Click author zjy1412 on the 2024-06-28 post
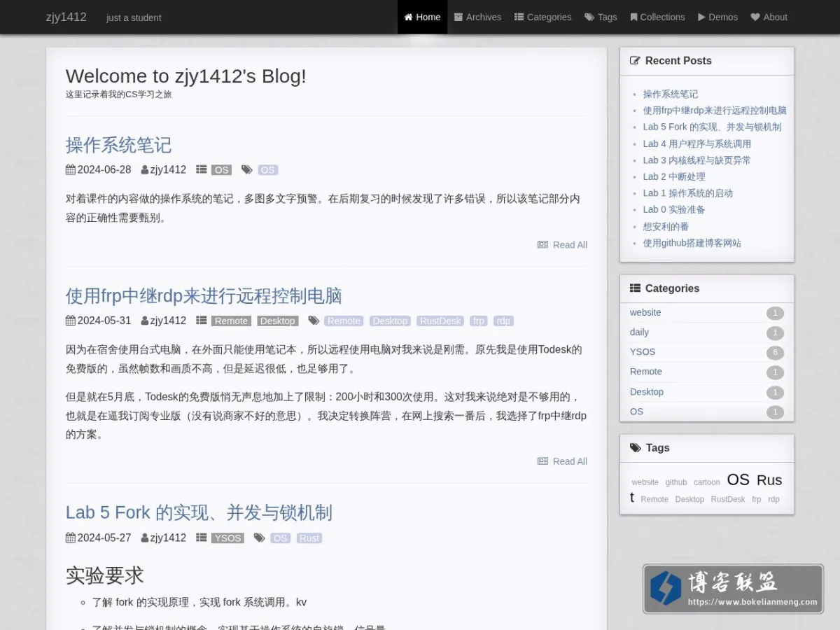The image size is (840, 630). [x=168, y=169]
